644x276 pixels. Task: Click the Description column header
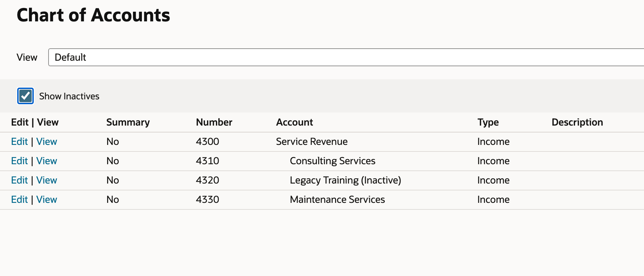click(577, 122)
